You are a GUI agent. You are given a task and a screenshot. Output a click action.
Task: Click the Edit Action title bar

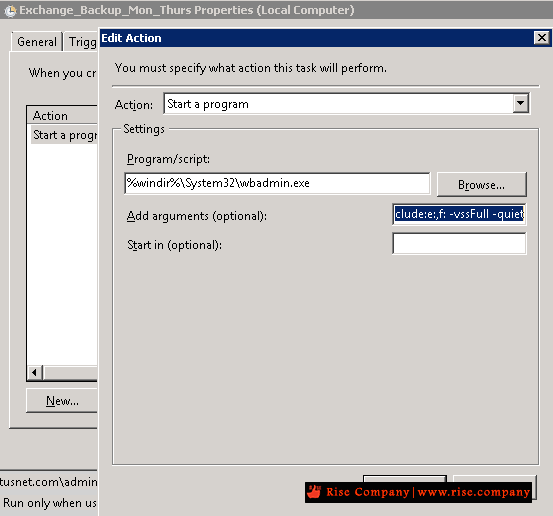(x=317, y=38)
